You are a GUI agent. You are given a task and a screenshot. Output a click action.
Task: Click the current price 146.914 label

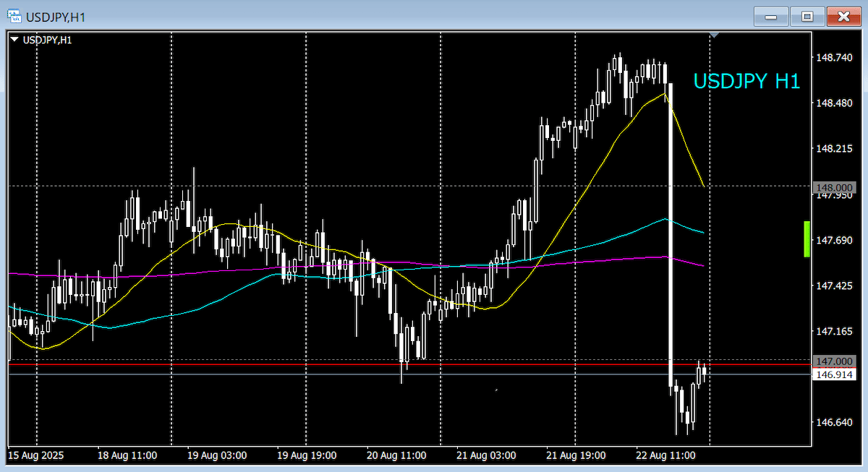(x=834, y=374)
